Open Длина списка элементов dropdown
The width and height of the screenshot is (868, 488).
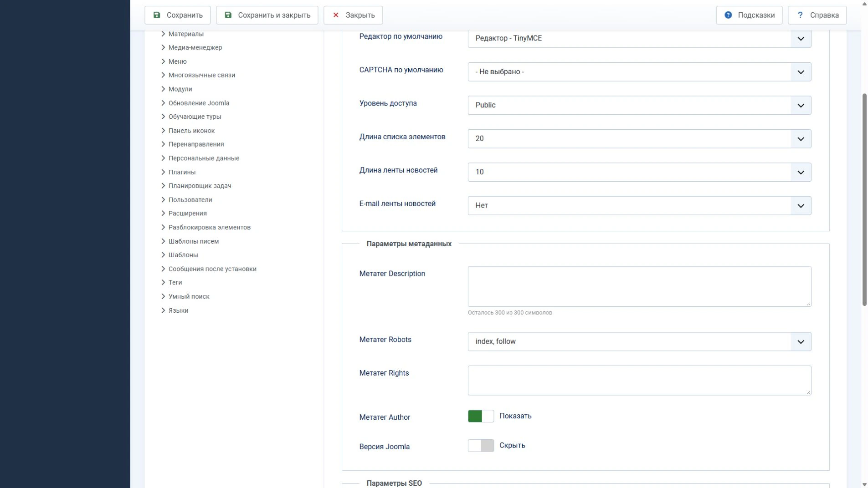tap(639, 139)
